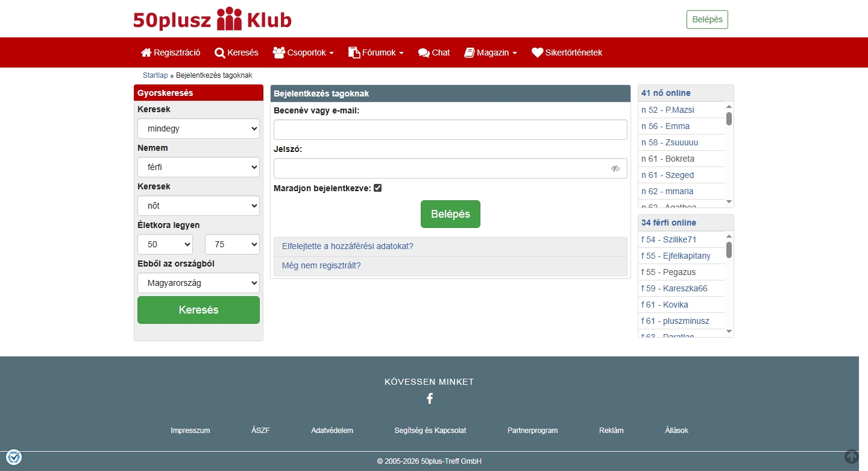This screenshot has width=868, height=471.
Task: Click the forum icon beside Fórumok
Action: tap(353, 52)
